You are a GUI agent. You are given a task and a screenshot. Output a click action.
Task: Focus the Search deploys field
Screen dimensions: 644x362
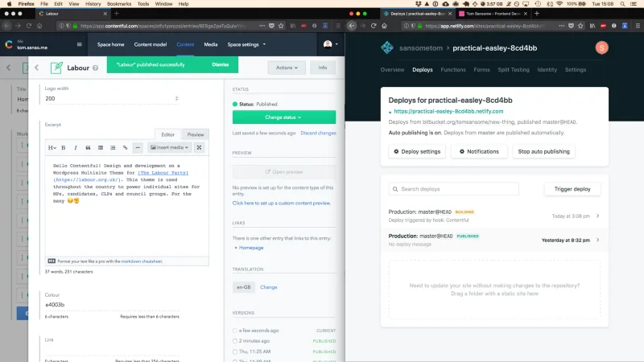pos(454,189)
